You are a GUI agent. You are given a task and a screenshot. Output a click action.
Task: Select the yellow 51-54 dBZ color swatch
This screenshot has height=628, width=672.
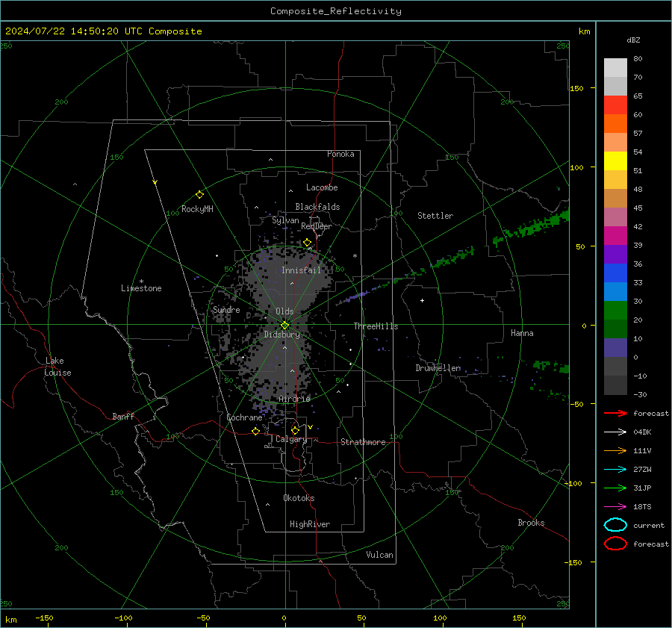coord(615,161)
